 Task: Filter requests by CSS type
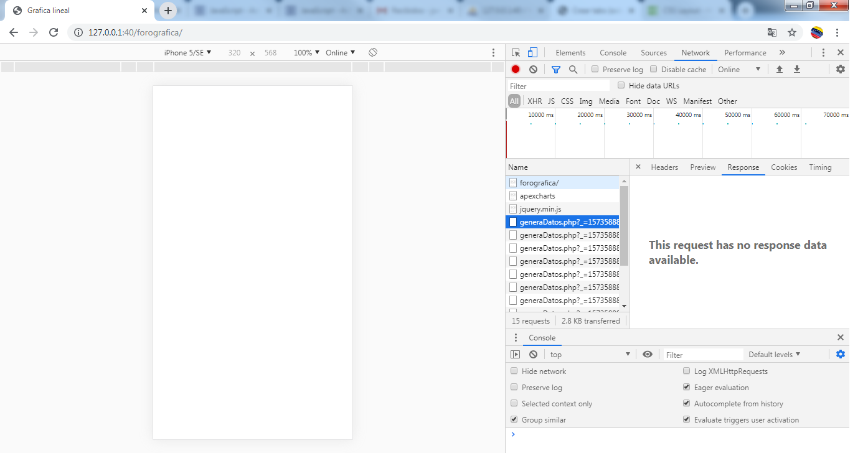(x=567, y=101)
